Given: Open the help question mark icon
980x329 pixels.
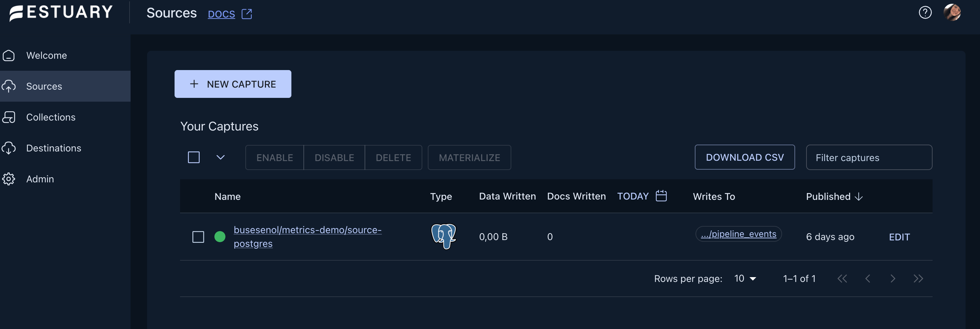Looking at the screenshot, I should [x=925, y=13].
